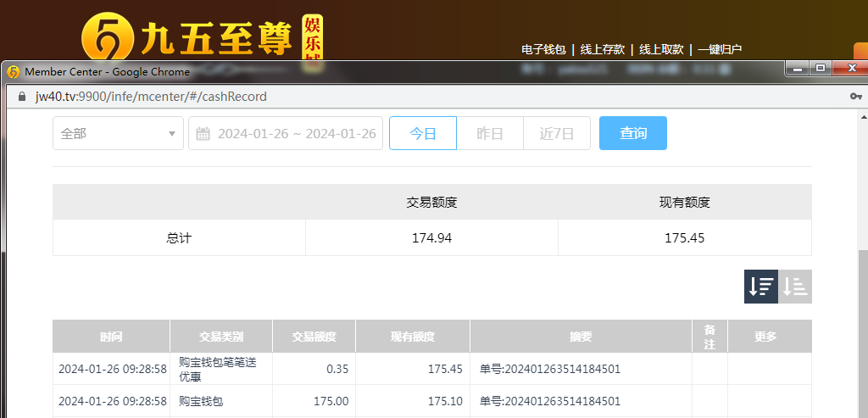This screenshot has width=868, height=418.
Task: Click the key icon in address bar
Action: [856, 97]
